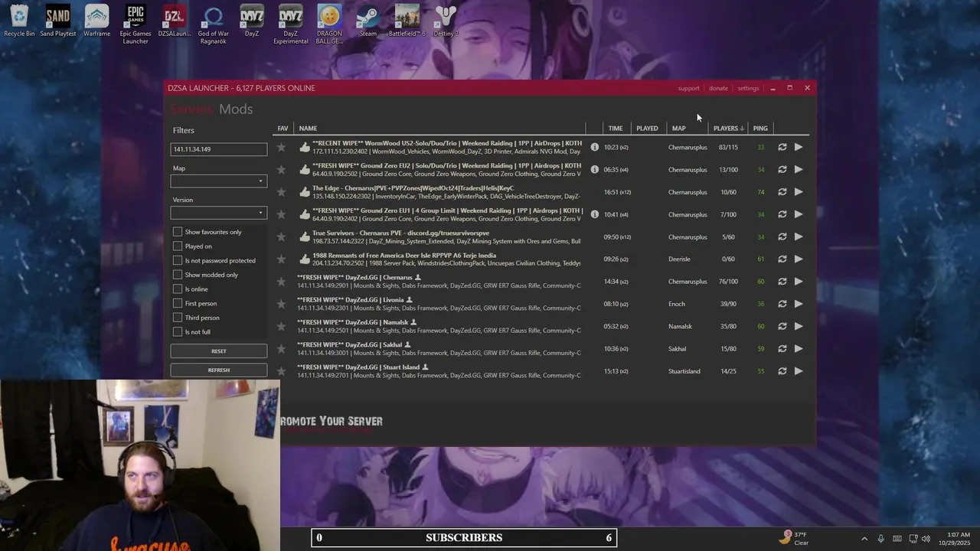980x551 pixels.
Task: Favorite the DayZed.GG Namalsk server star
Action: pos(281,326)
